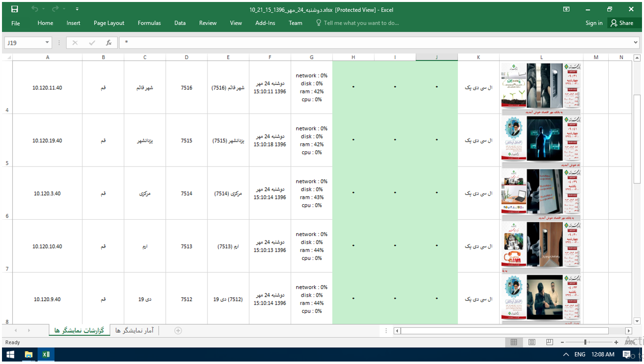Switch to the Data tab

tap(180, 23)
